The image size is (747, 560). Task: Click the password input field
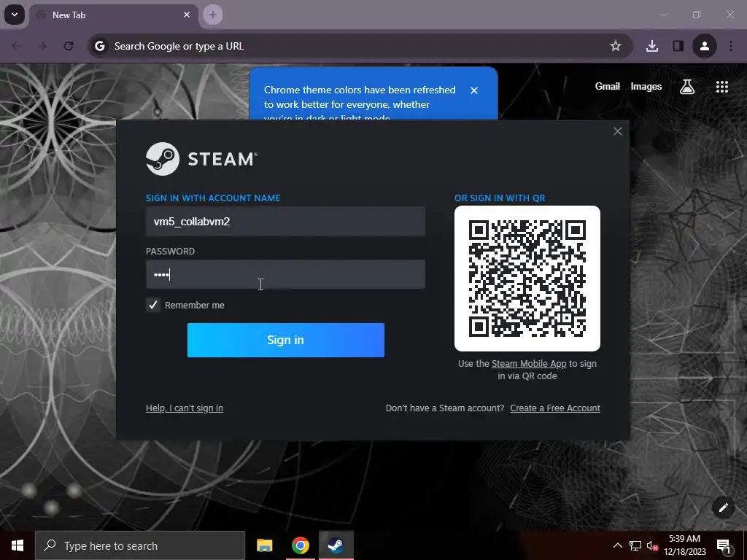click(x=285, y=274)
